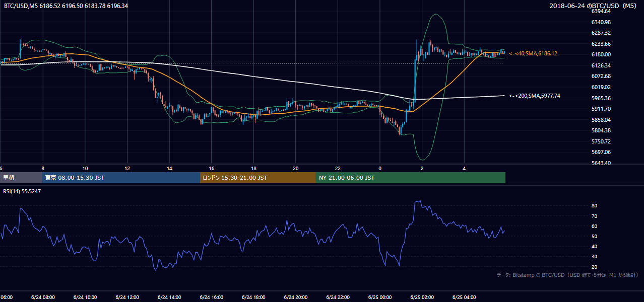
Task: Select the 早朝 session bar
Action: pos(21,178)
